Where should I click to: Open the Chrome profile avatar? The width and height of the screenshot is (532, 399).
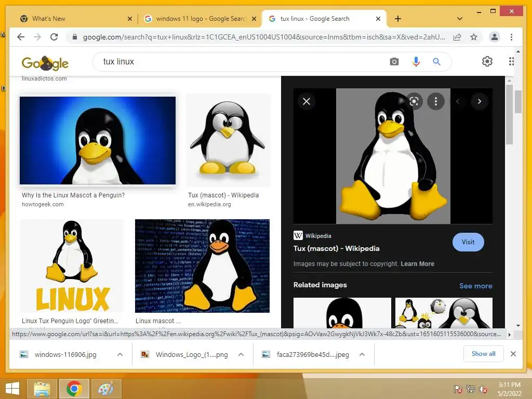(495, 37)
